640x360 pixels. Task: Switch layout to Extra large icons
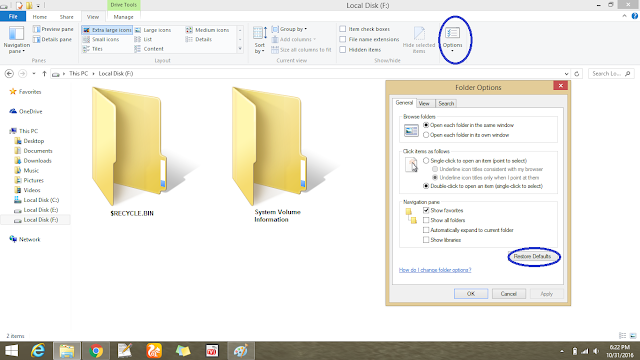tap(107, 30)
